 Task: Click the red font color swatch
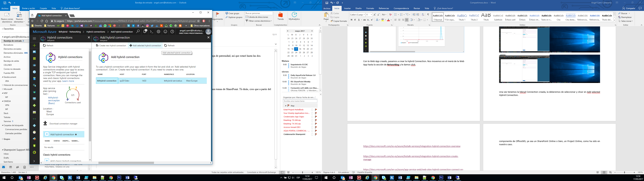(x=389, y=20)
